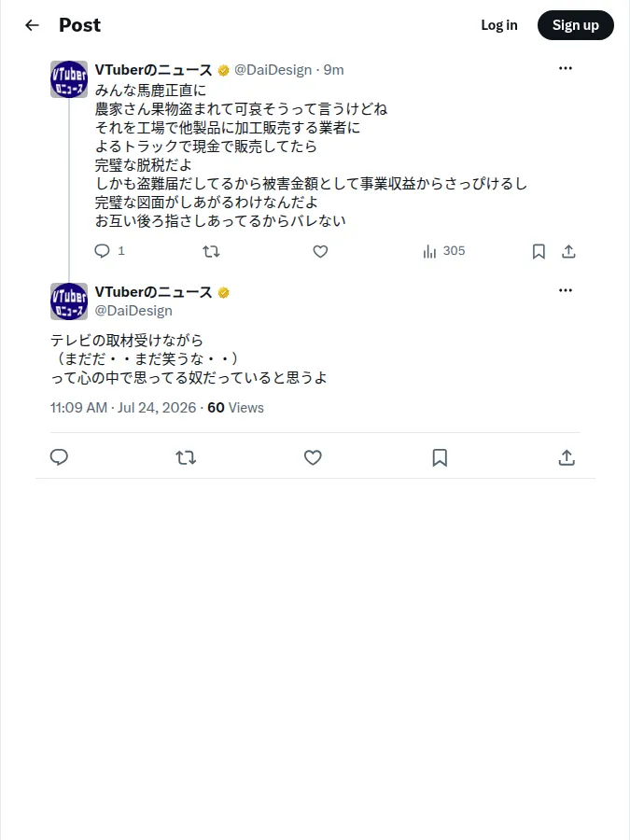Open VTuberのニュース avatar on first post
The image size is (630, 840).
[69, 79]
